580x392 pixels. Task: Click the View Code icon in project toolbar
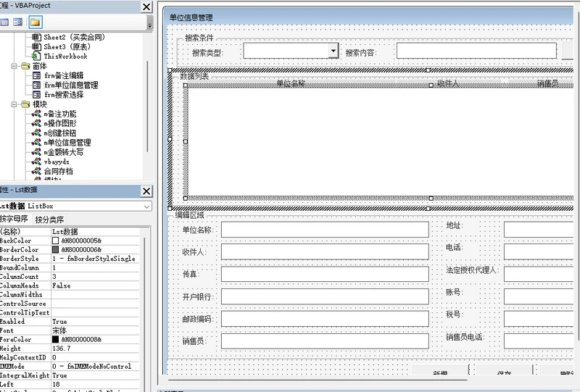coord(4,22)
